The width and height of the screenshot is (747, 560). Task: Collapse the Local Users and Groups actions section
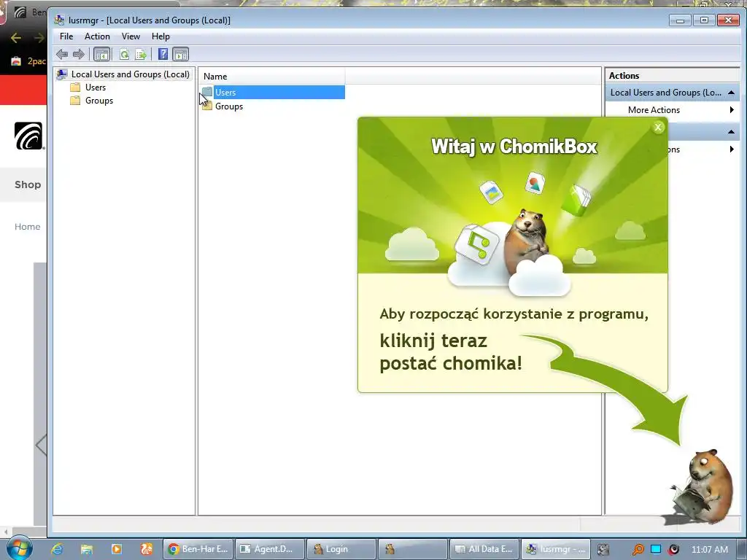click(731, 93)
